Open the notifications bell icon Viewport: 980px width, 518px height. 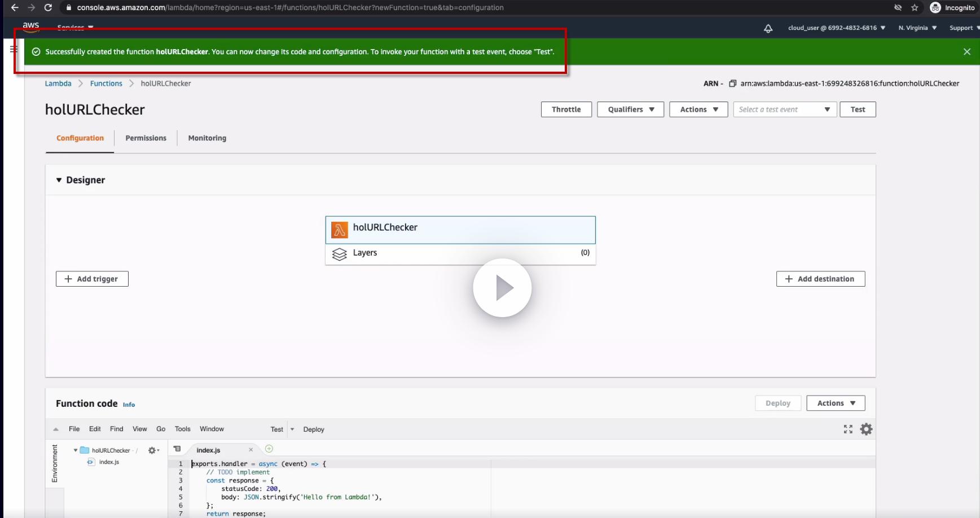pos(768,28)
